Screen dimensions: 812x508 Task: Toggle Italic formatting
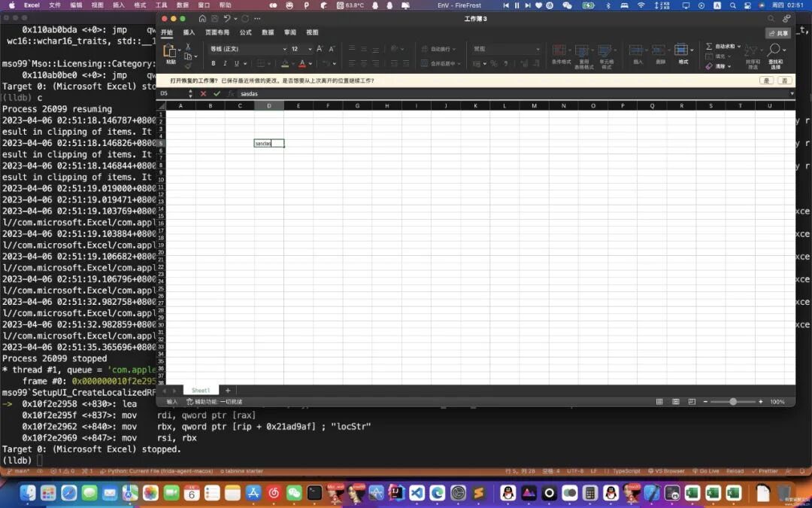[x=225, y=63]
